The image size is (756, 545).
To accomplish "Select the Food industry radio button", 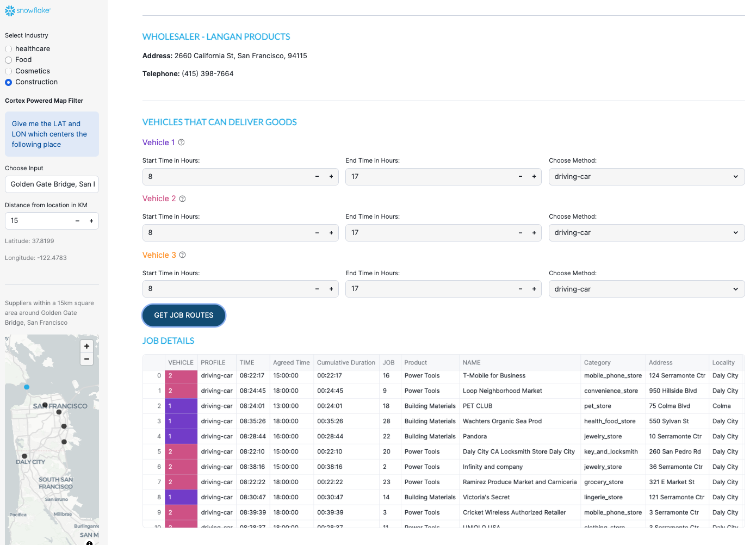I will 9,60.
